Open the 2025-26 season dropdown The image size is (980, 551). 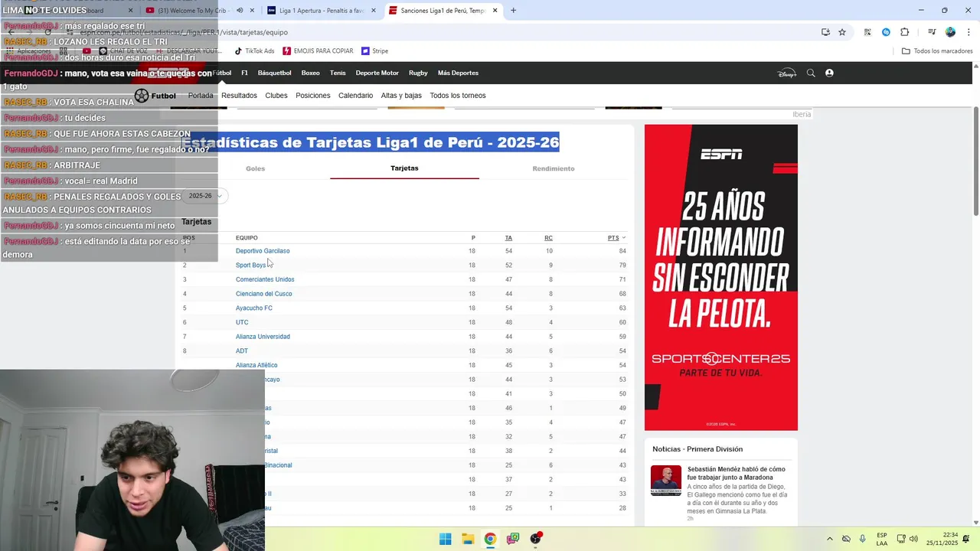coord(205,196)
